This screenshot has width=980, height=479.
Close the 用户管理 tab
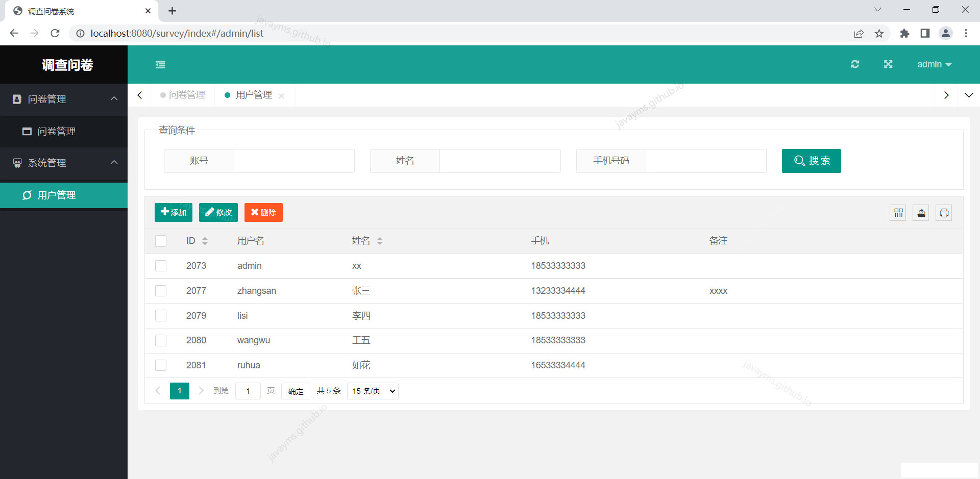[282, 95]
